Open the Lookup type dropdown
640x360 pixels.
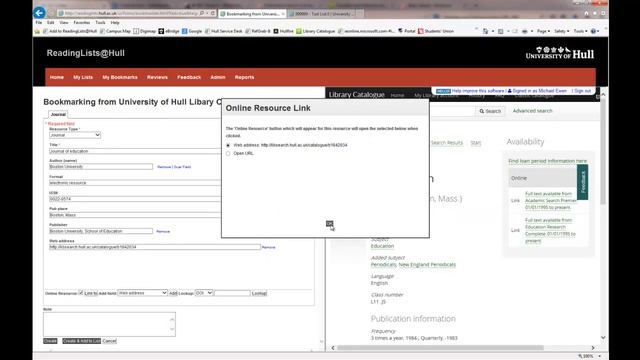point(204,293)
